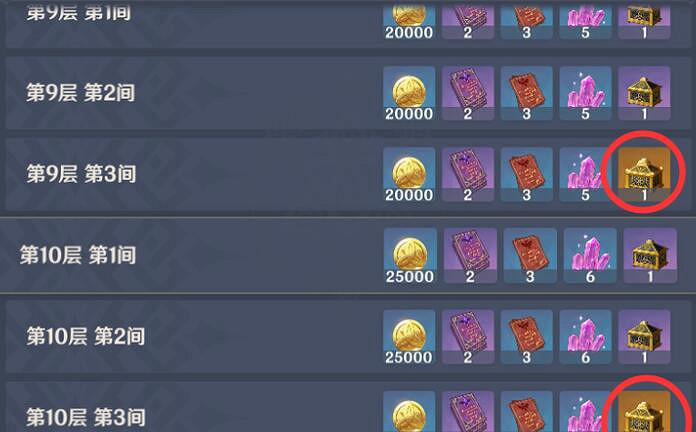Select the purple book icon in 第9层 第2间 row

(468, 93)
